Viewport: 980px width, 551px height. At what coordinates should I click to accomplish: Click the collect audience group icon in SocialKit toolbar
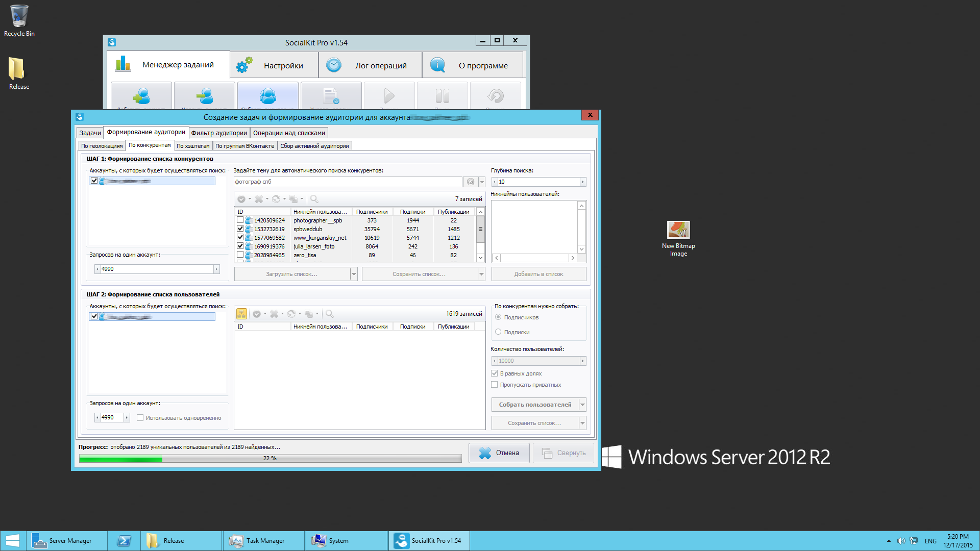[268, 95]
